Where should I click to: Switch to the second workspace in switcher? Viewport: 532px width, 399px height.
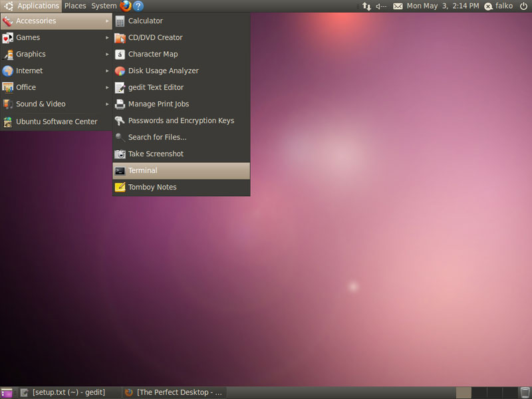479,392
